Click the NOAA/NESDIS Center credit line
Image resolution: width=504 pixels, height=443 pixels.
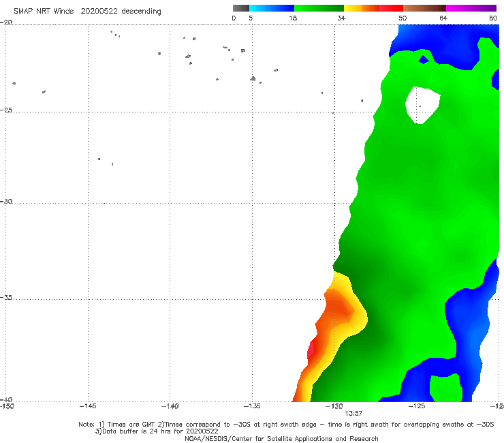point(281,438)
